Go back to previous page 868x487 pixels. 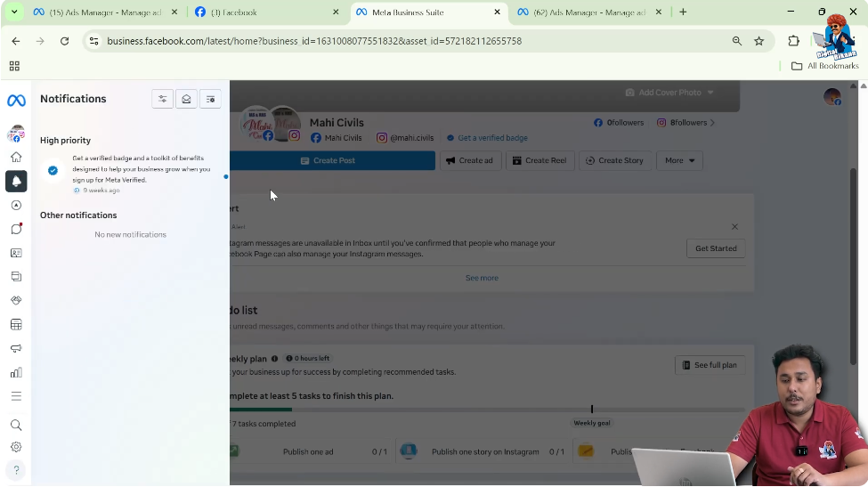pos(16,41)
